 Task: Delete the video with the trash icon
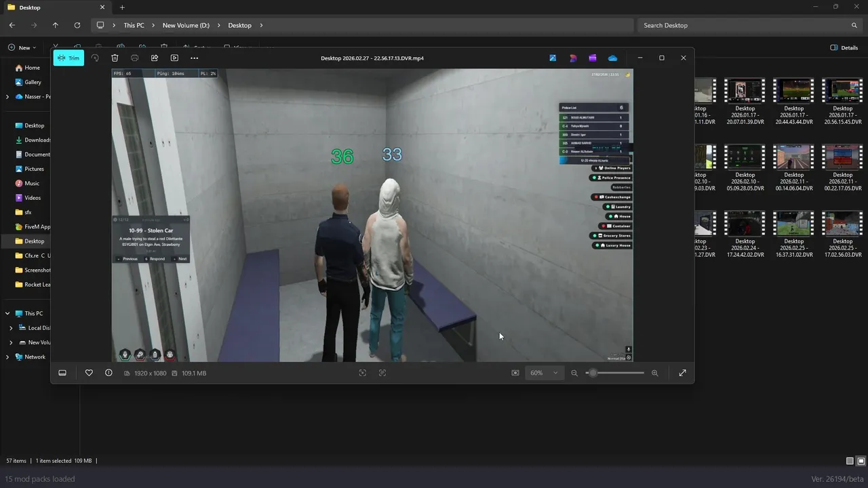click(115, 58)
